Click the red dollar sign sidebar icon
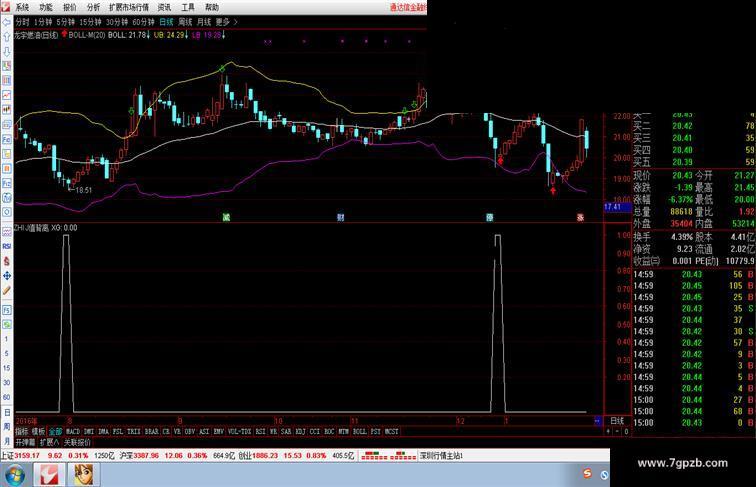The image size is (756, 487). (6, 261)
